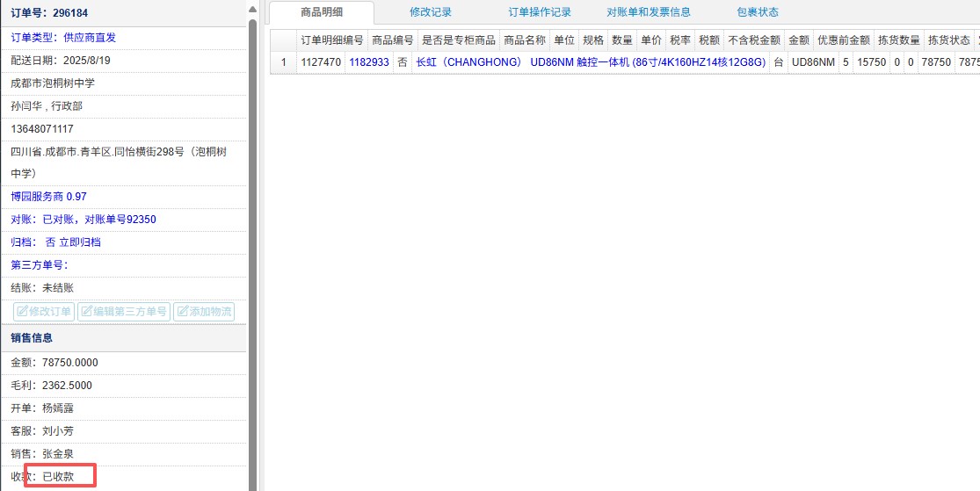This screenshot has width=980, height=491.
Task: Open the 修改记录 tab
Action: point(431,12)
